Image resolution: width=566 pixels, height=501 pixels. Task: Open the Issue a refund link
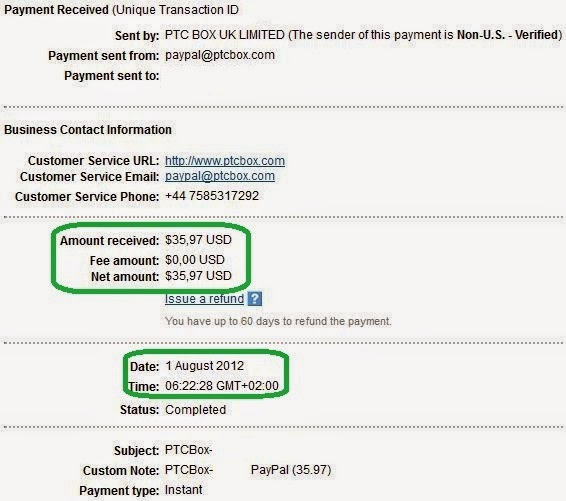tap(204, 299)
